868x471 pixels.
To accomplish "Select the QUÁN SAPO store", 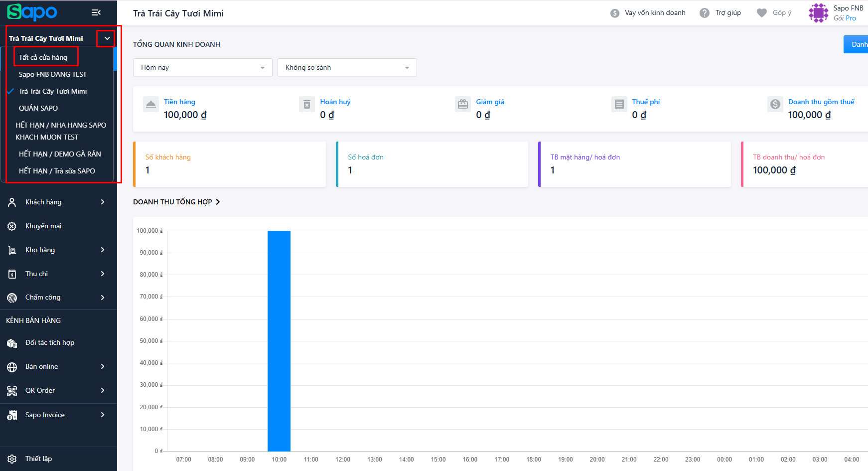I will (38, 108).
